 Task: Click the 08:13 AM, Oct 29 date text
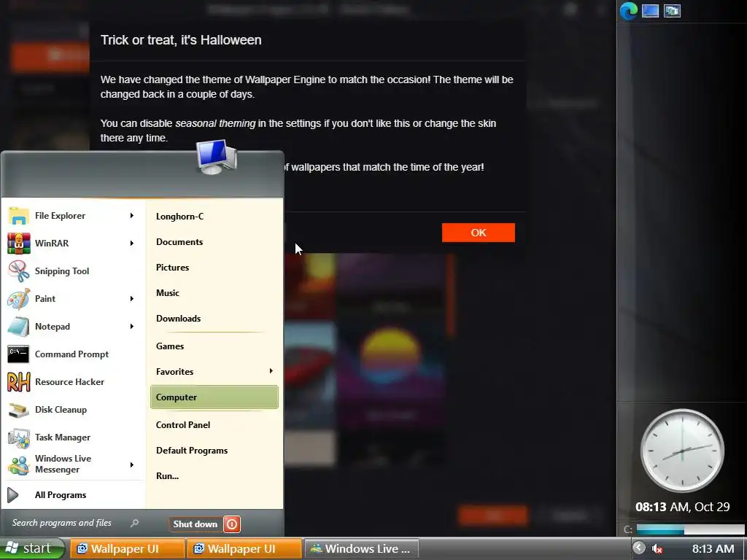[x=682, y=507]
